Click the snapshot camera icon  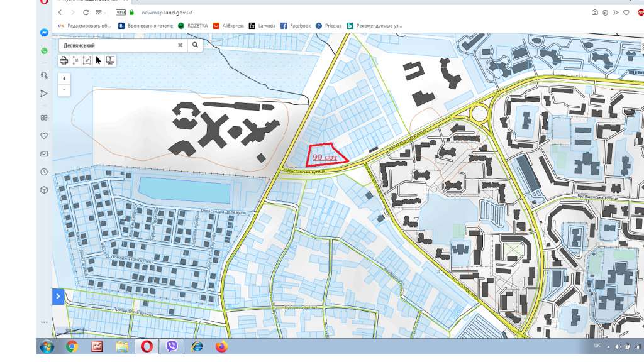point(595,13)
